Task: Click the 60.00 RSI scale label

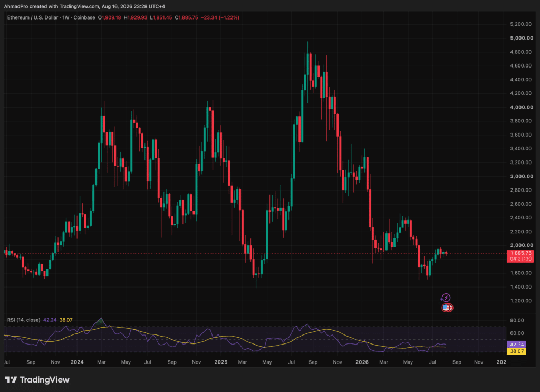Action: [x=517, y=333]
